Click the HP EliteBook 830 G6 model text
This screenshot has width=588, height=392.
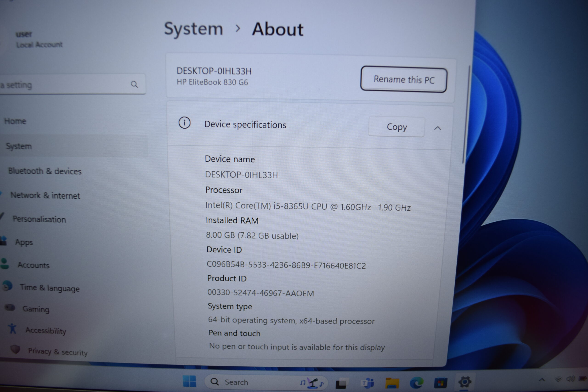(x=212, y=82)
